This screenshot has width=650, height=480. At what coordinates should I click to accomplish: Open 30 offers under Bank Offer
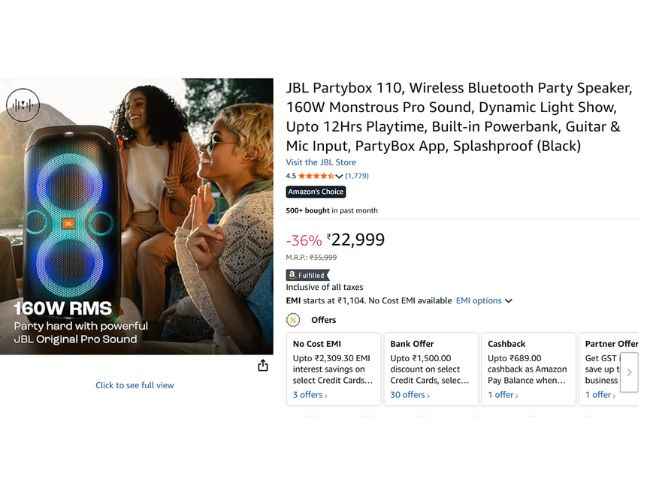tap(410, 395)
